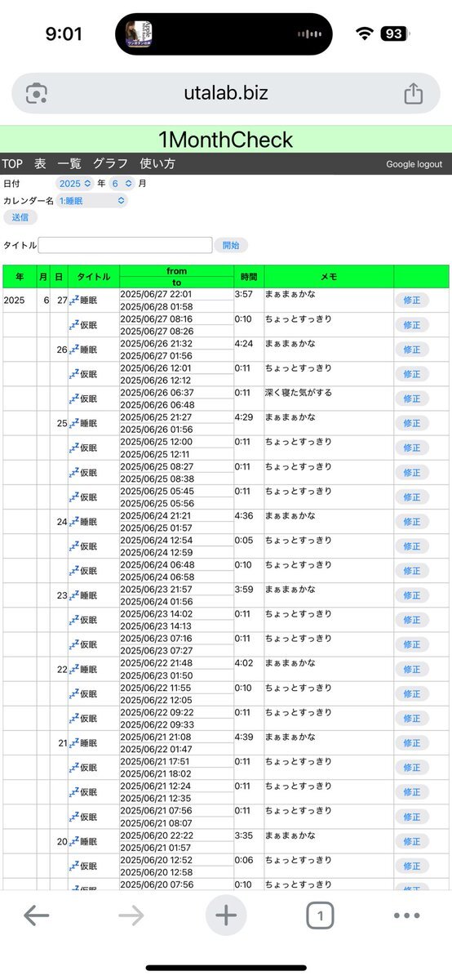The width and height of the screenshot is (452, 980).
Task: Tap the music thumbnail in Dynamic Island
Action: 138,33
